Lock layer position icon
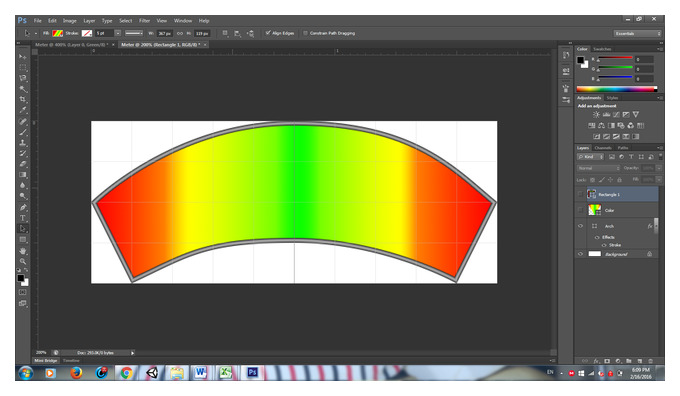The image size is (680, 396). pos(610,180)
